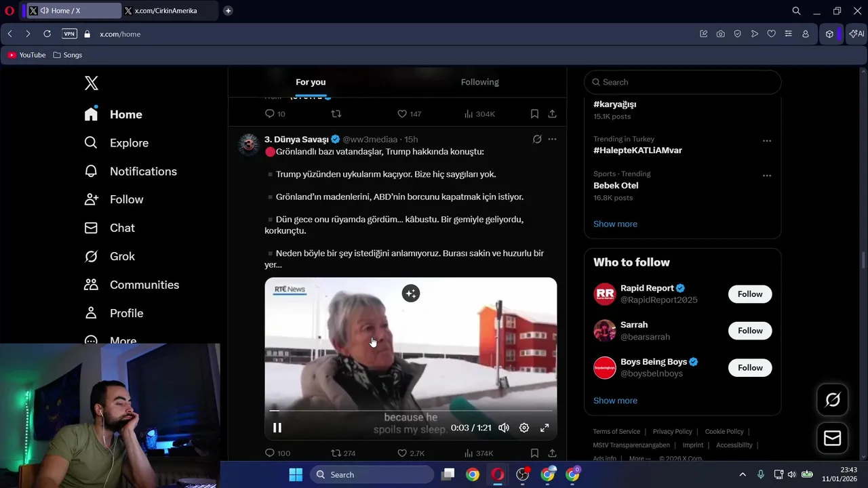Image resolution: width=868 pixels, height=488 pixels.
Task: Follow Sarrah
Action: (x=750, y=331)
